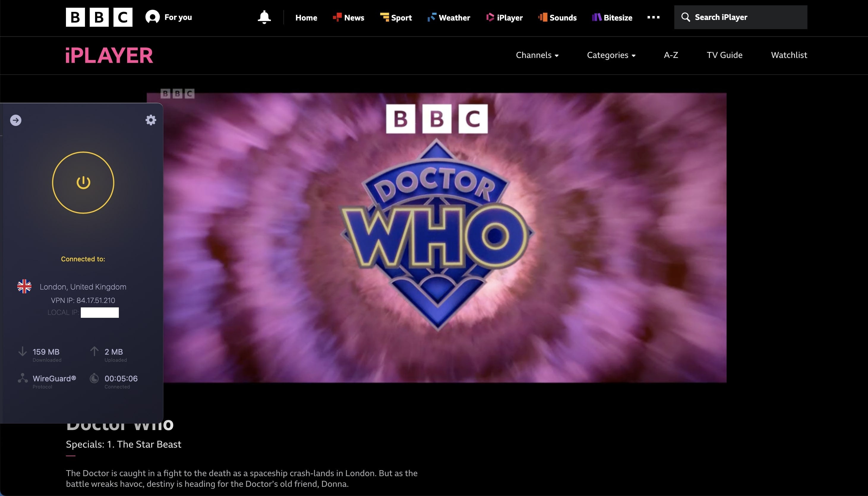
Task: Click the VPN panel arrow icon
Action: [x=16, y=120]
